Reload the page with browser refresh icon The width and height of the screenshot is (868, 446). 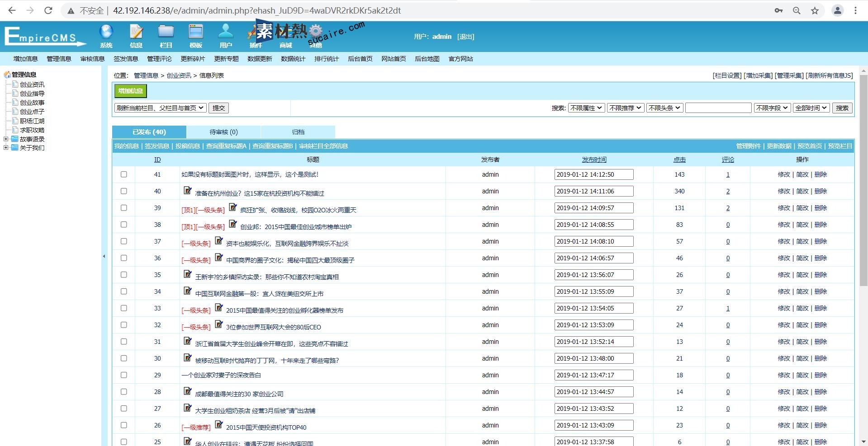click(48, 10)
